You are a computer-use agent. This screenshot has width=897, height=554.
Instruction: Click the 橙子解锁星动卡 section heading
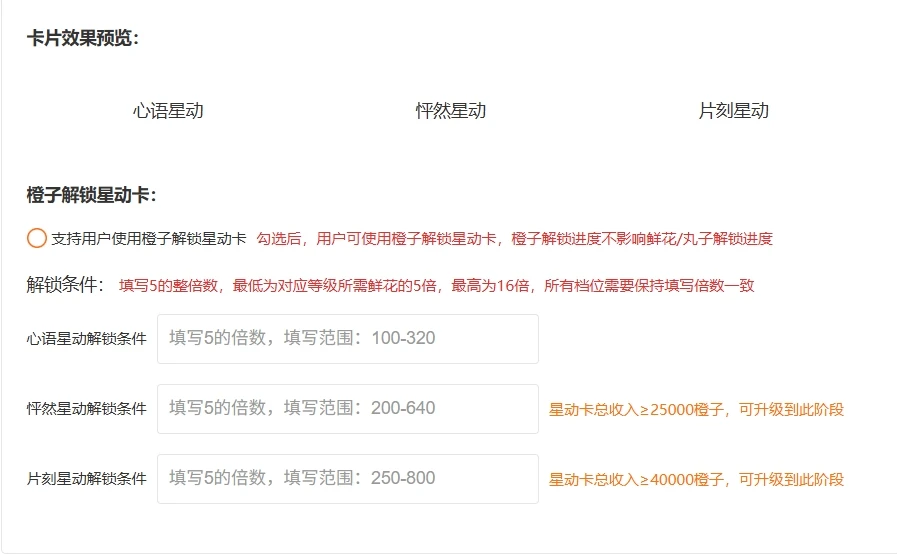click(91, 195)
